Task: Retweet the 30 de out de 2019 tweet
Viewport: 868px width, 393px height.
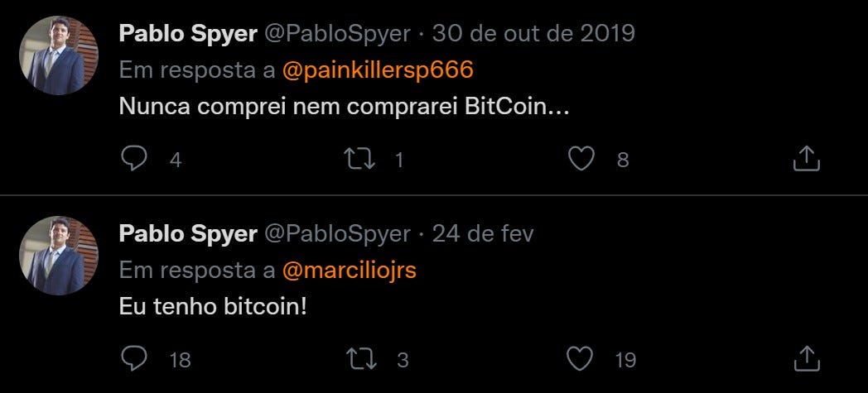Action: pyautogui.click(x=359, y=159)
